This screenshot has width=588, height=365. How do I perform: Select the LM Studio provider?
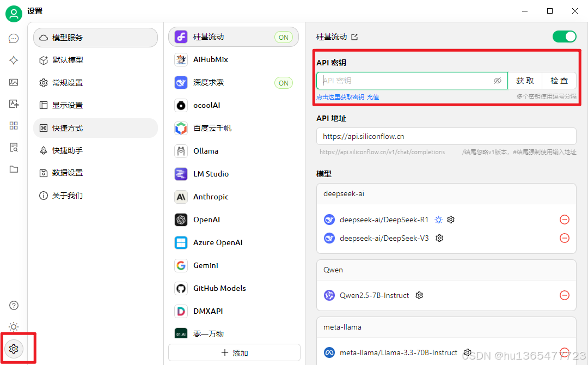pyautogui.click(x=234, y=174)
